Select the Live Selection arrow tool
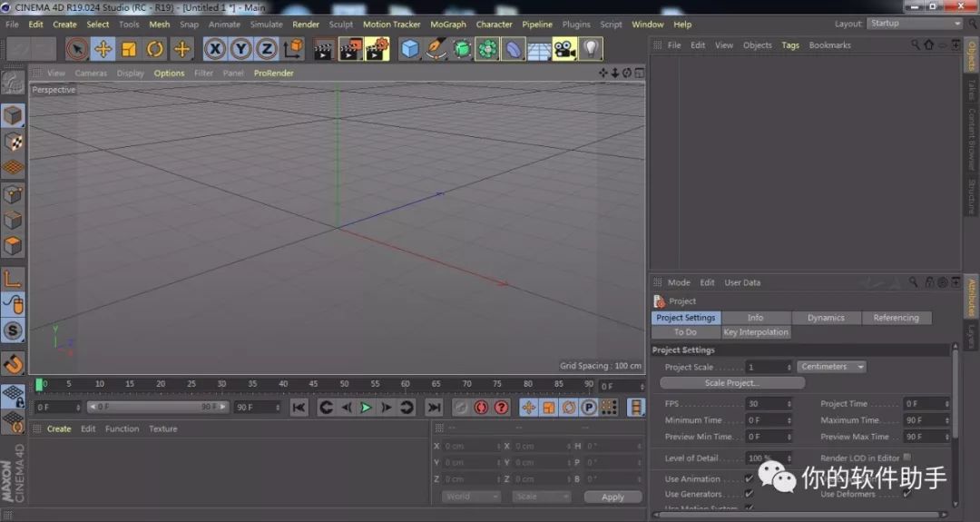980x522 pixels. coord(77,49)
